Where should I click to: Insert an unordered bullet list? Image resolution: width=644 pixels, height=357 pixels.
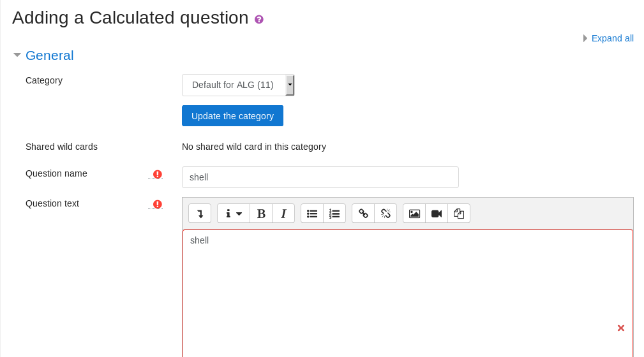[x=312, y=214]
